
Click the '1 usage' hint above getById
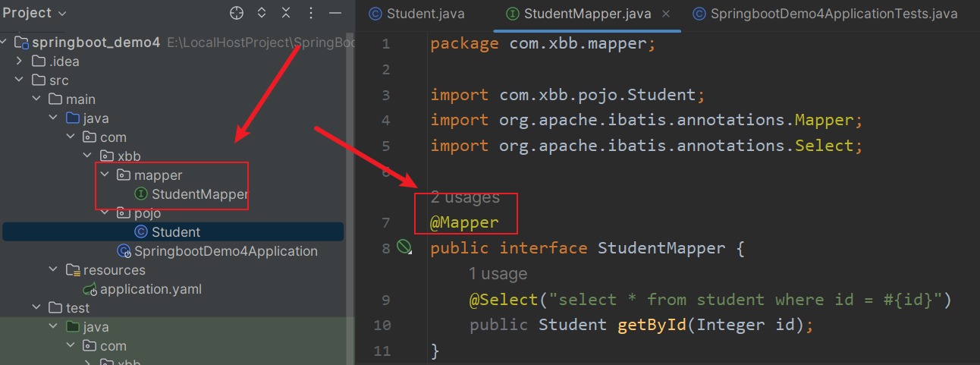pos(498,273)
